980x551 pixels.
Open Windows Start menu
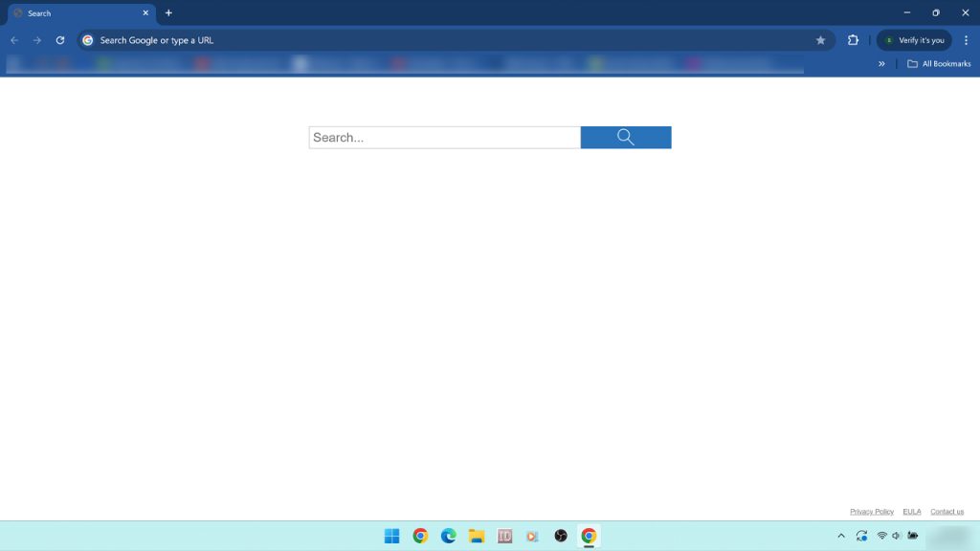pyautogui.click(x=392, y=536)
